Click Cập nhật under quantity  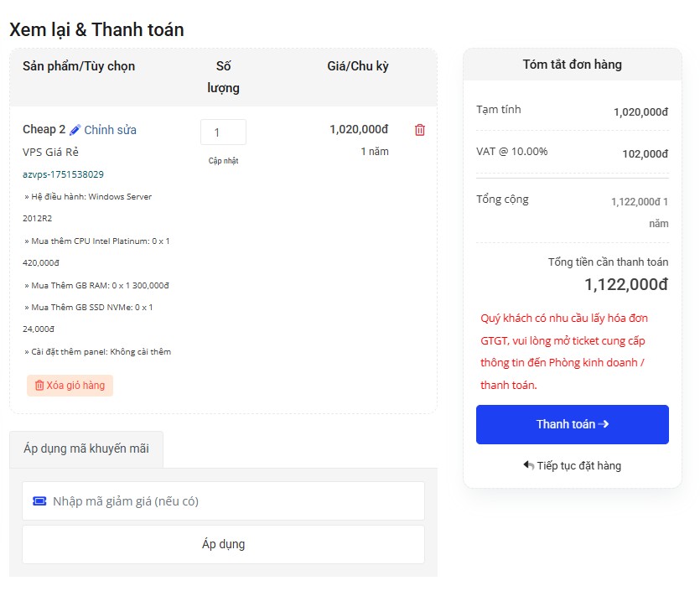pos(223,160)
